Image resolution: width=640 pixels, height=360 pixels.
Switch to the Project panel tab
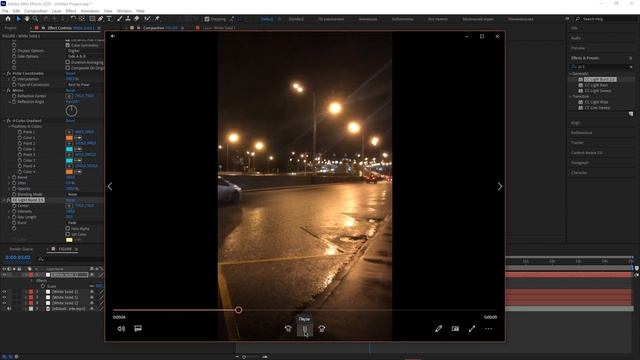pyautogui.click(x=11, y=28)
